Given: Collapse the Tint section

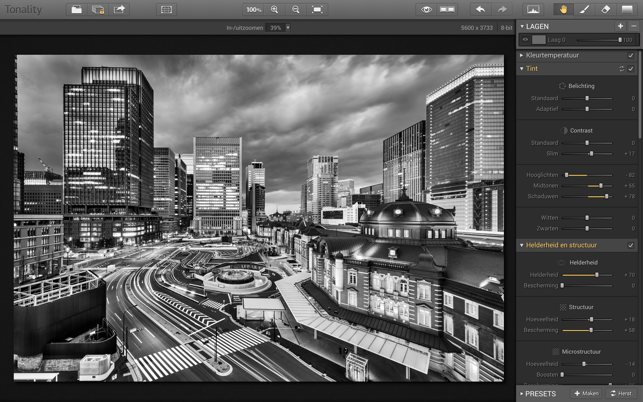Looking at the screenshot, I should (x=522, y=69).
